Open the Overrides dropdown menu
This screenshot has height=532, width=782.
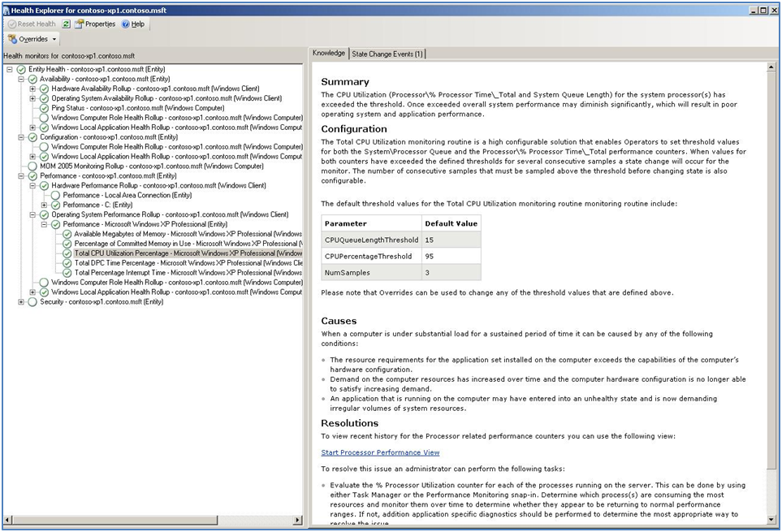(x=32, y=39)
